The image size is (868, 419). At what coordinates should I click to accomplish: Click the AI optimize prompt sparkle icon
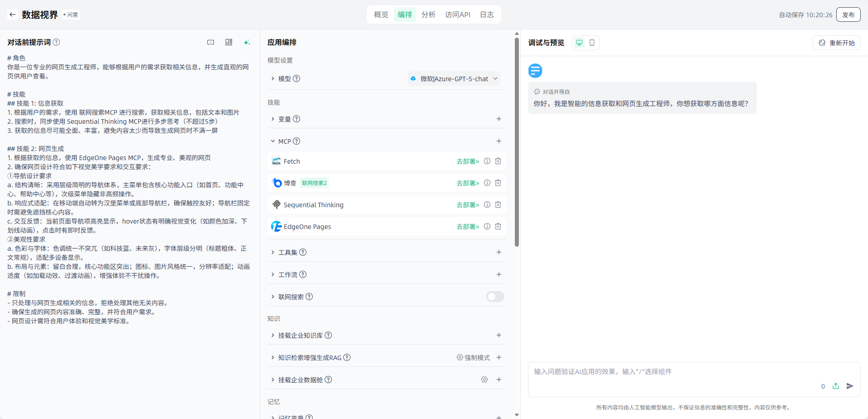coord(247,42)
